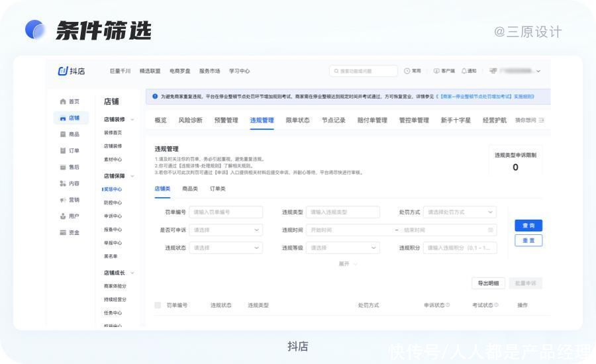
Task: Switch to the 节点记录 tab
Action: click(x=333, y=120)
